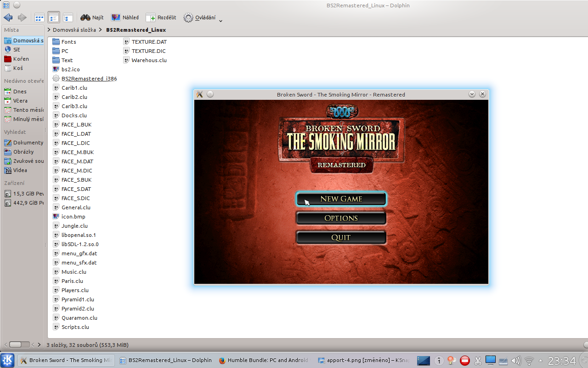Open the 442,9 GiB device
588x368 pixels.
point(23,203)
